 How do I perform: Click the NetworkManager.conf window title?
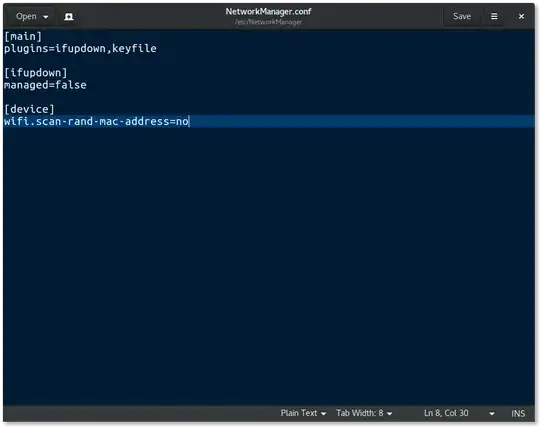(x=268, y=11)
